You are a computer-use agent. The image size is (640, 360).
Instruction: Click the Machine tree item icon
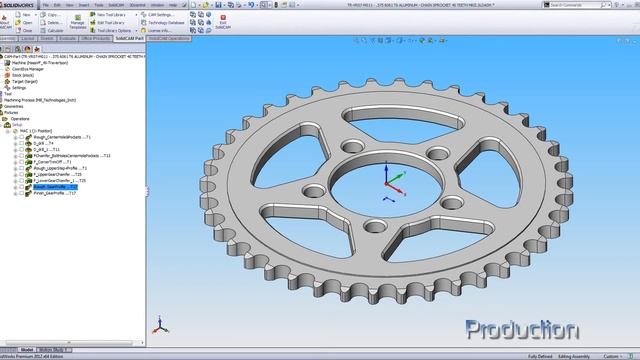[x=7, y=63]
